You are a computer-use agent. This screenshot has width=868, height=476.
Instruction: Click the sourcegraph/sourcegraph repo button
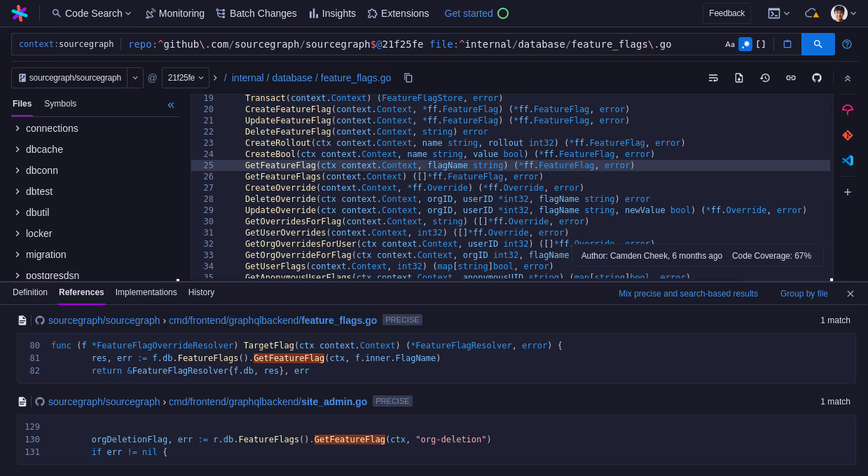(x=69, y=78)
